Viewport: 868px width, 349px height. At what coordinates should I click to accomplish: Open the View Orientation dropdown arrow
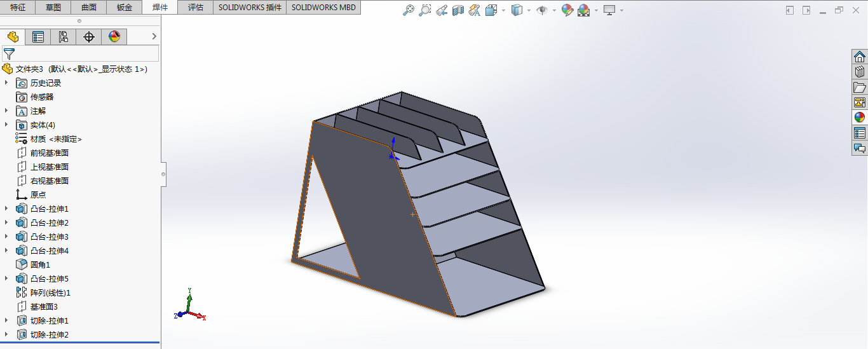[503, 10]
